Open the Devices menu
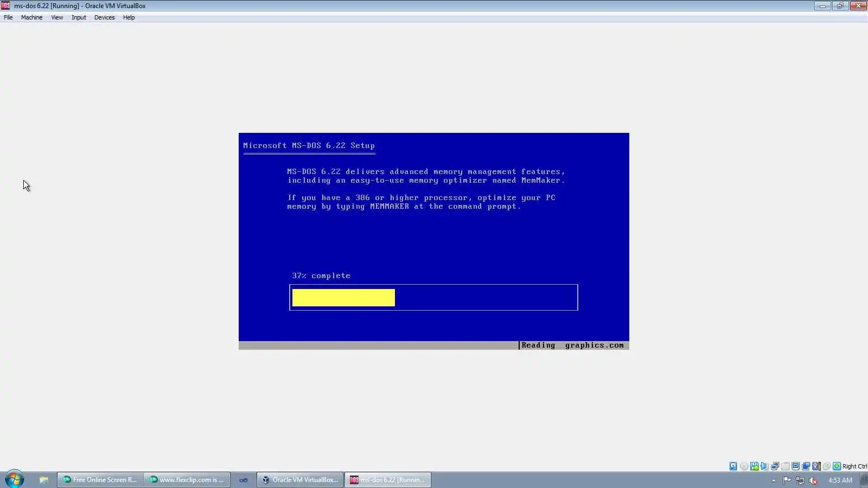 [104, 17]
